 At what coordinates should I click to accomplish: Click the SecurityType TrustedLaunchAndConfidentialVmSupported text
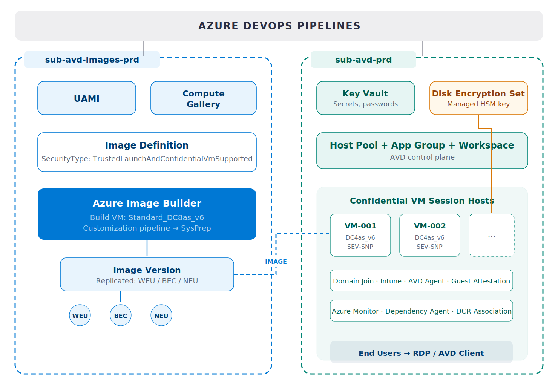pos(147,159)
